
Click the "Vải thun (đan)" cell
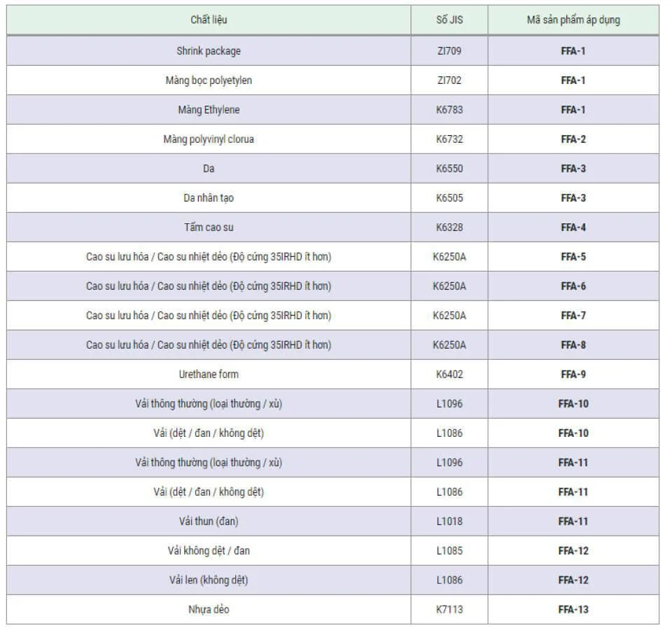pyautogui.click(x=209, y=522)
